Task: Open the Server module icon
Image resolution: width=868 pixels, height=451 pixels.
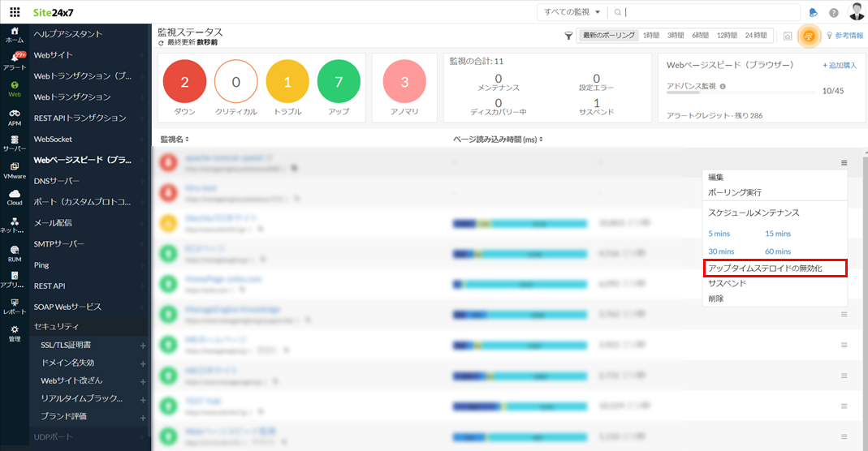Action: click(15, 144)
